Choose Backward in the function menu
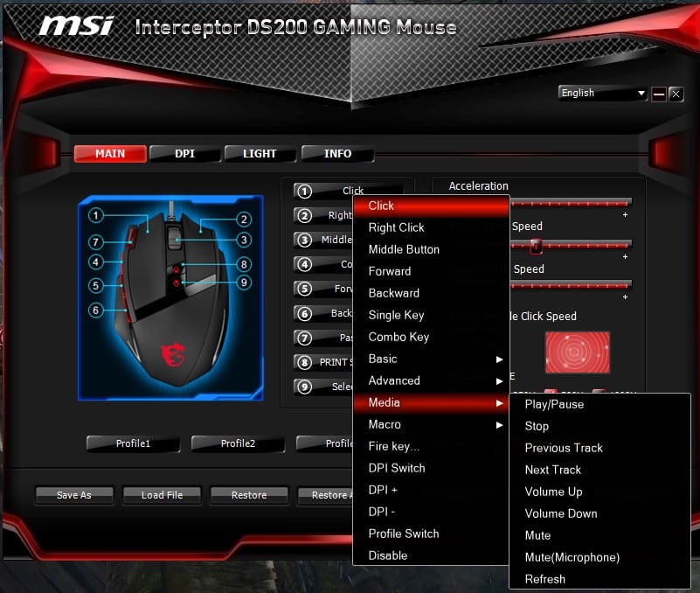Viewport: 700px width, 593px height. click(x=431, y=293)
